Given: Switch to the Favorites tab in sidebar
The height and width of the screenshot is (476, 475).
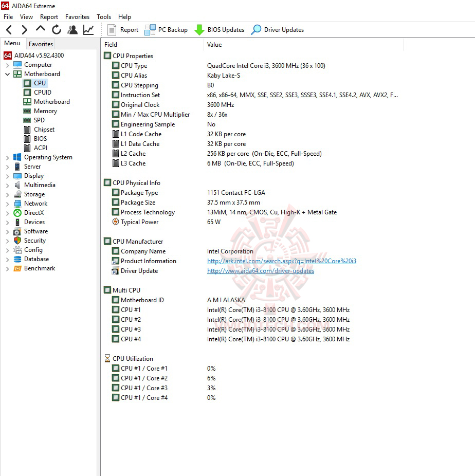Looking at the screenshot, I should pyautogui.click(x=41, y=44).
